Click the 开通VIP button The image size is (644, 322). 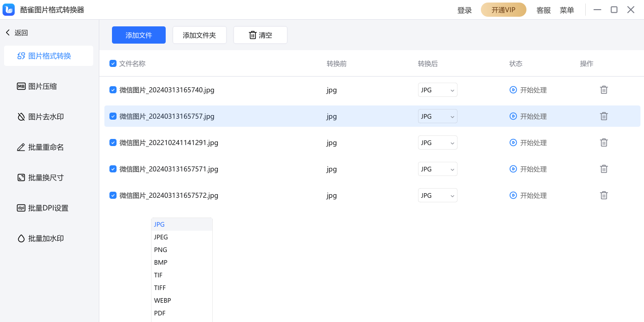(x=503, y=10)
